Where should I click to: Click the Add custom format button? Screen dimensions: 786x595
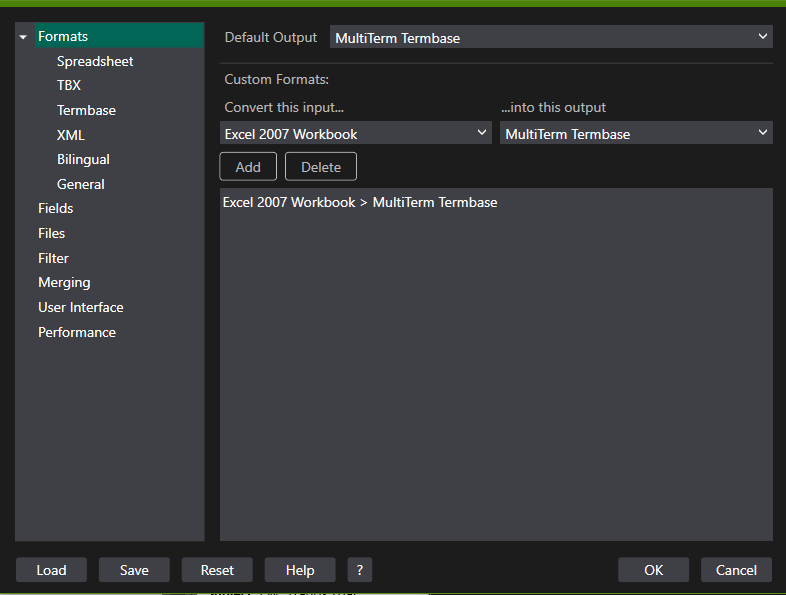[x=248, y=167]
